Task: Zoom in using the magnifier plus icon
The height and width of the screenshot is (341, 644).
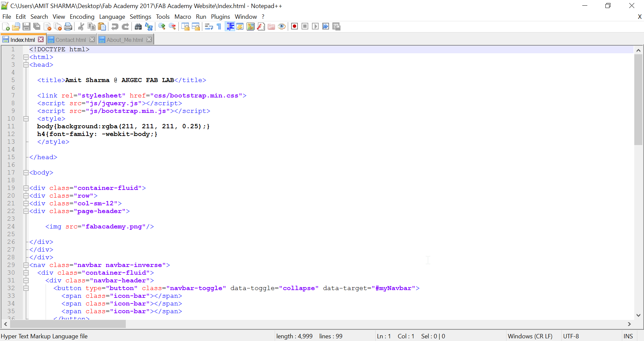Action: point(162,26)
